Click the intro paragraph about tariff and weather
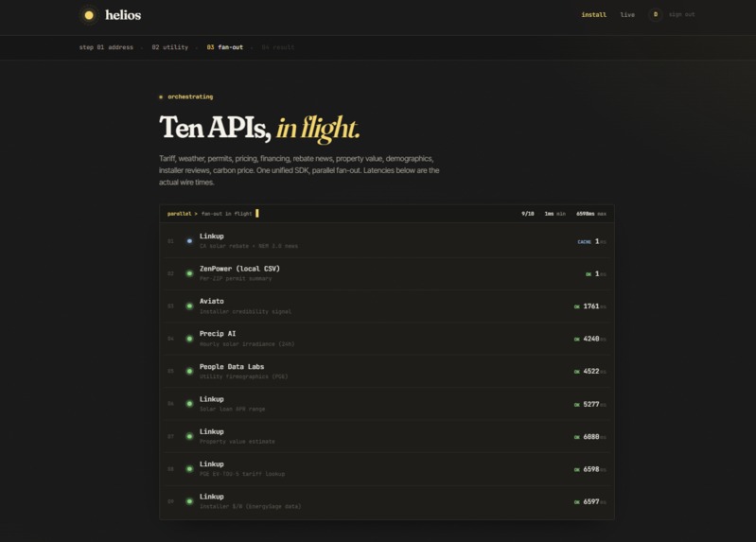 click(x=299, y=170)
